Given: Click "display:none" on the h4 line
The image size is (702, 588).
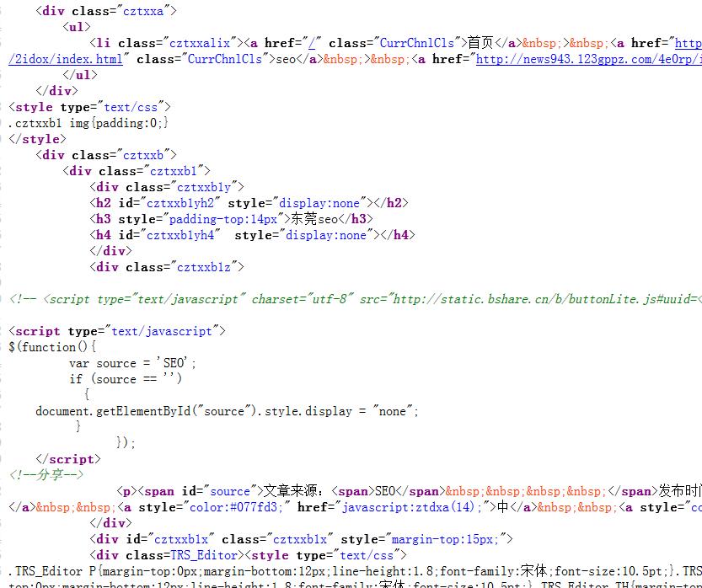Looking at the screenshot, I should [x=326, y=235].
